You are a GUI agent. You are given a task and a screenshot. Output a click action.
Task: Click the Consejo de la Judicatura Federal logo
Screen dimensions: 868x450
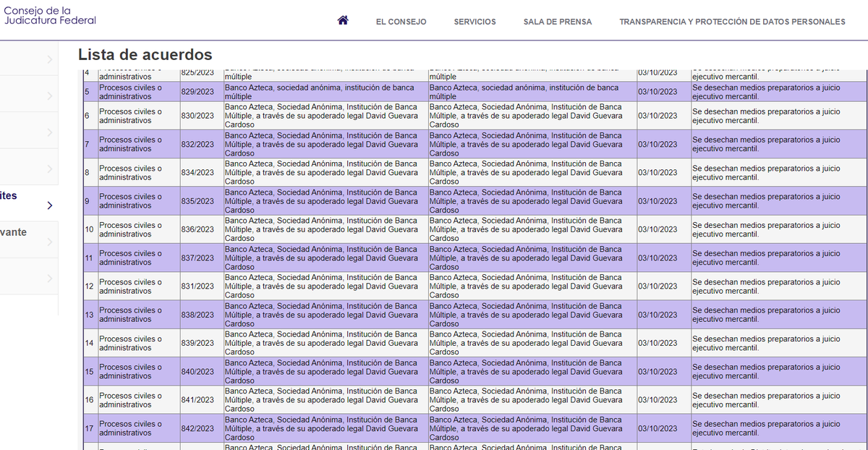49,15
